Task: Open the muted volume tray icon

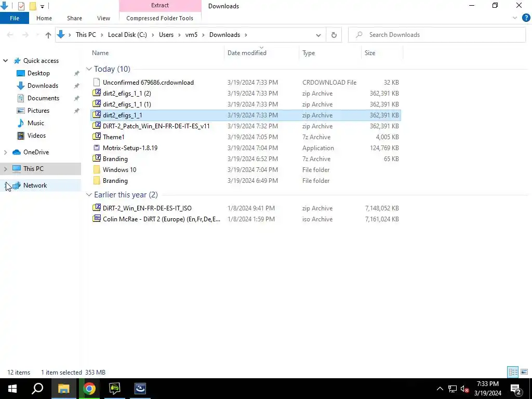Action: point(464,389)
